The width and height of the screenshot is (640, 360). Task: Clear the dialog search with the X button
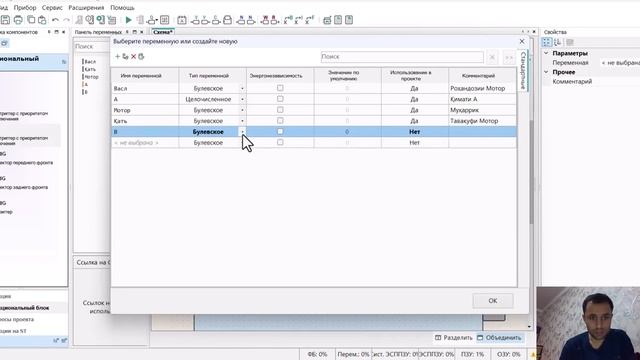pos(492,57)
